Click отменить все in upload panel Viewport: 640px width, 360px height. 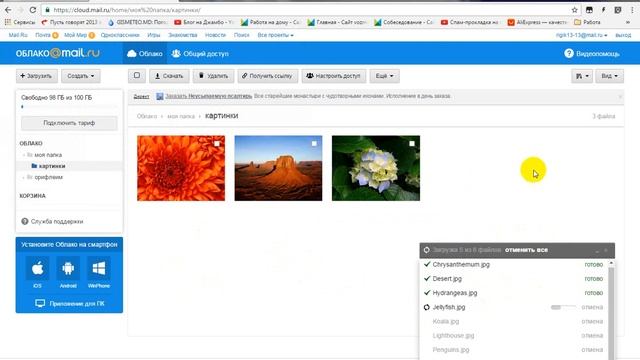click(x=526, y=250)
